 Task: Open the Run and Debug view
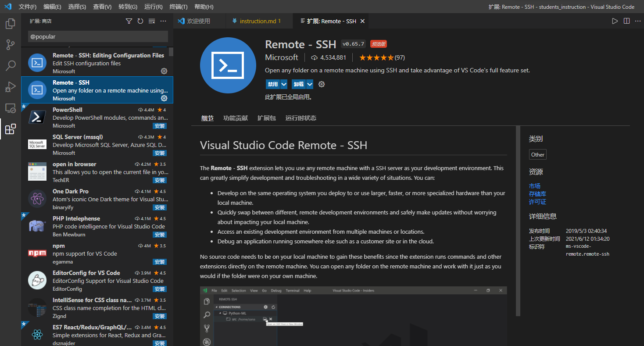pyautogui.click(x=10, y=87)
